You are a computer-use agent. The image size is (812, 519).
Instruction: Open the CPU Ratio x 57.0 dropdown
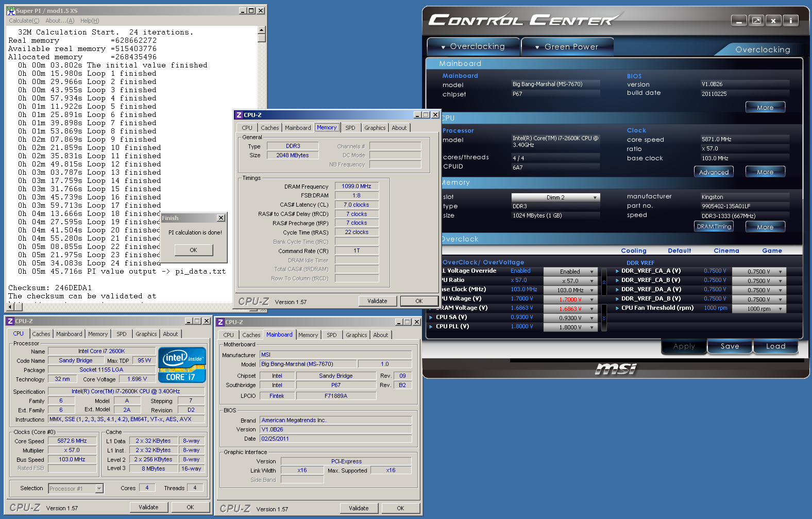click(x=571, y=281)
